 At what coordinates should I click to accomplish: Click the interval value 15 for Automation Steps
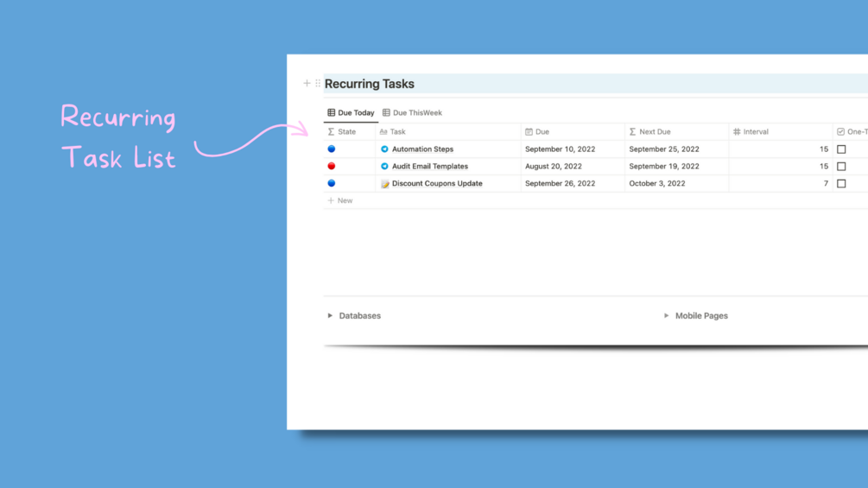pos(824,149)
